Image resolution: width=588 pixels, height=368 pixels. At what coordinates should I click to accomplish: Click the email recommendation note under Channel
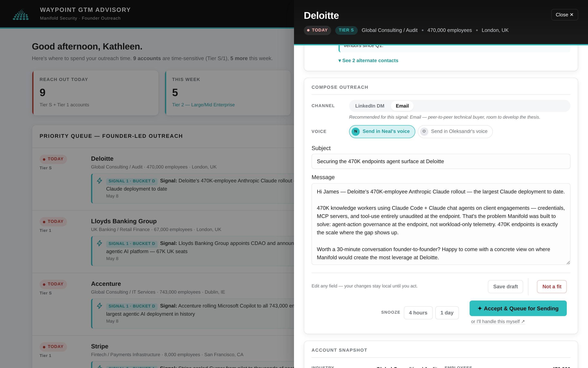click(444, 117)
